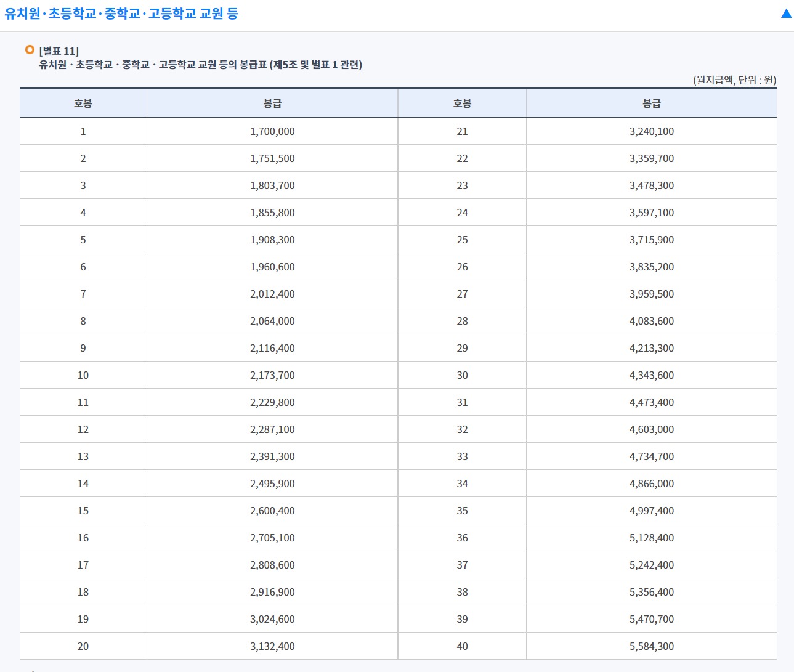Select salary cell 2,287,100
The width and height of the screenshot is (794, 672).
pos(272,429)
